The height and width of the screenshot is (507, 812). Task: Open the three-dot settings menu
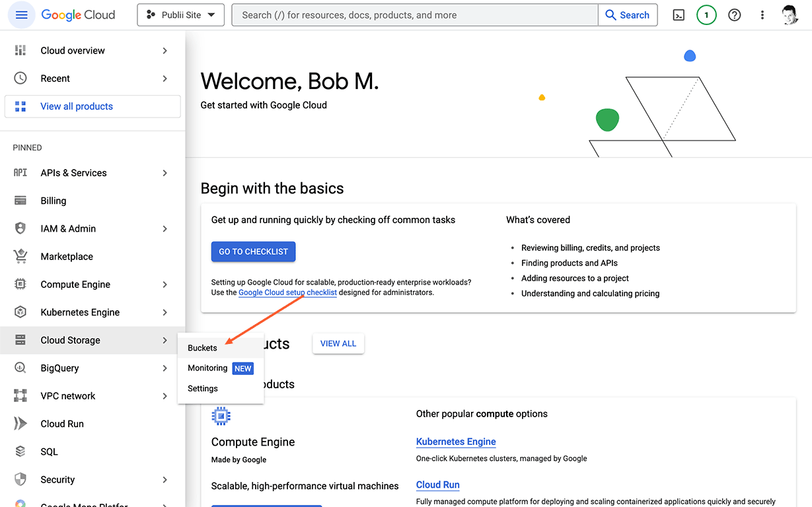(762, 15)
